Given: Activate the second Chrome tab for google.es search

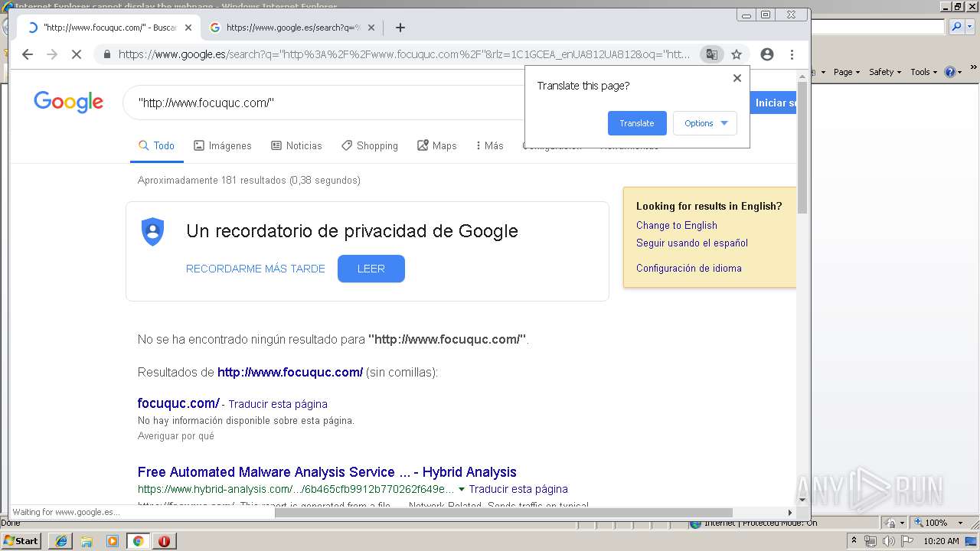Looking at the screenshot, I should tap(292, 28).
